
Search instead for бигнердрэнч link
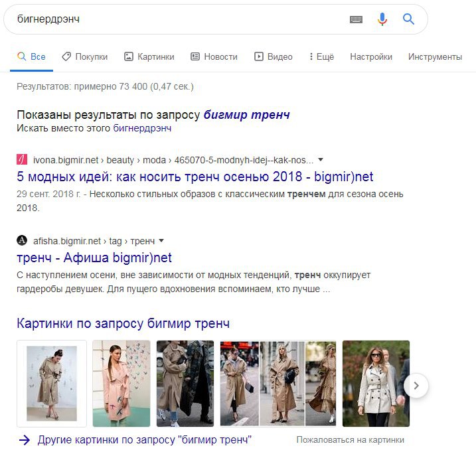click(x=142, y=128)
